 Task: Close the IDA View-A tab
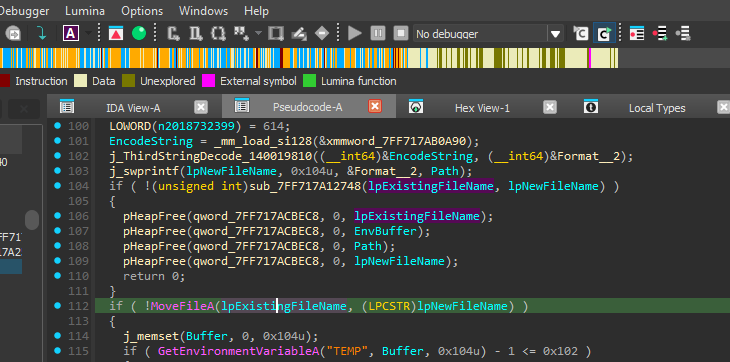(x=201, y=107)
